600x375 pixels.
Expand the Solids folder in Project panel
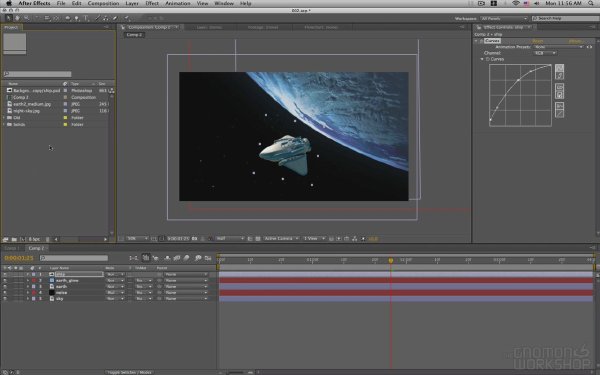(4, 124)
